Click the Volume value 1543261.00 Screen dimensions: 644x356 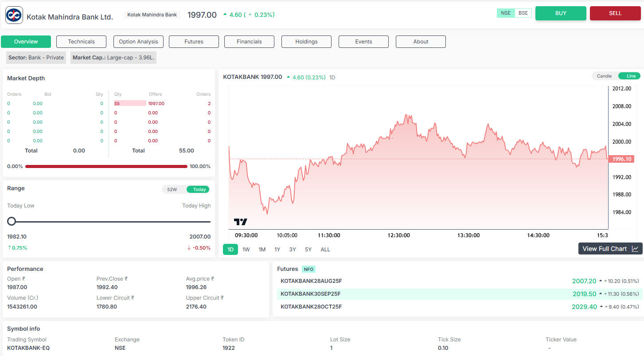(22, 307)
